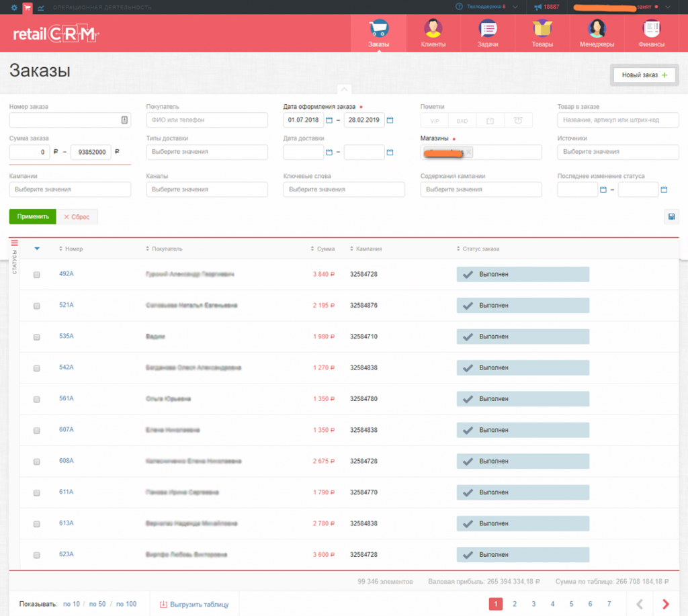Expand Кампании values dropdown
The image size is (688, 616).
pos(70,189)
